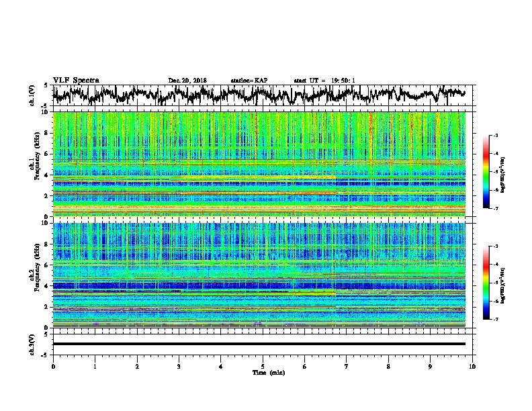Screen dimensions: 532x411
Task: Click the "Time (min)" axis title
Action: pyautogui.click(x=269, y=373)
